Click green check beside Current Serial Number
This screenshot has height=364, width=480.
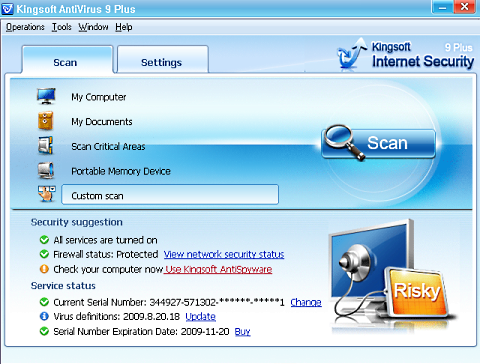pos(44,302)
